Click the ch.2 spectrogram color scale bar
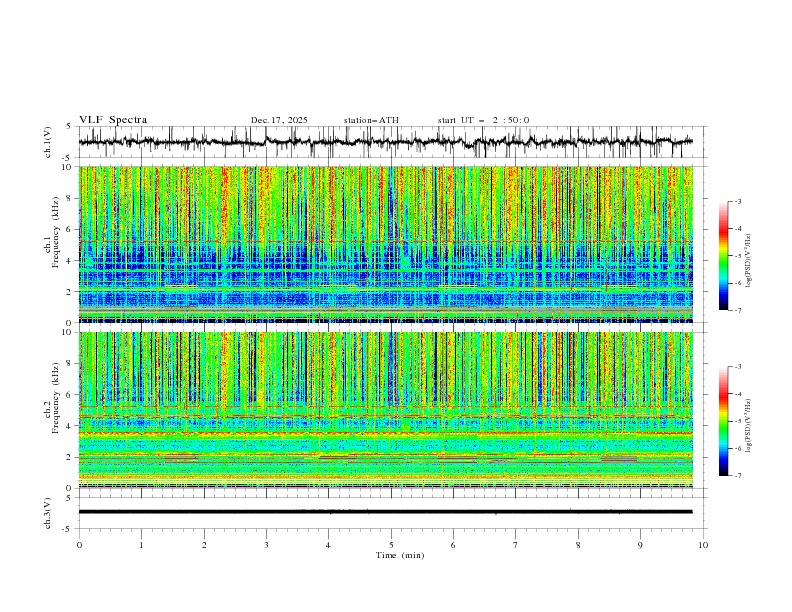Viewport: 792px width, 612px height. pyautogui.click(x=723, y=421)
